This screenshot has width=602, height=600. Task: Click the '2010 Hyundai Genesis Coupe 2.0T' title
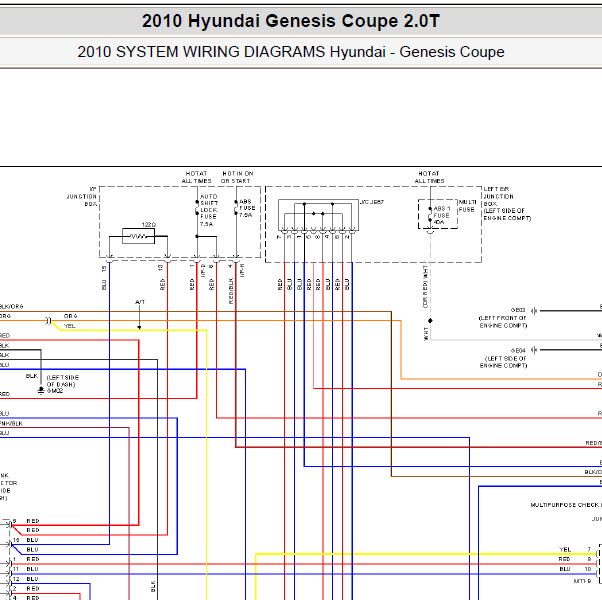291,21
